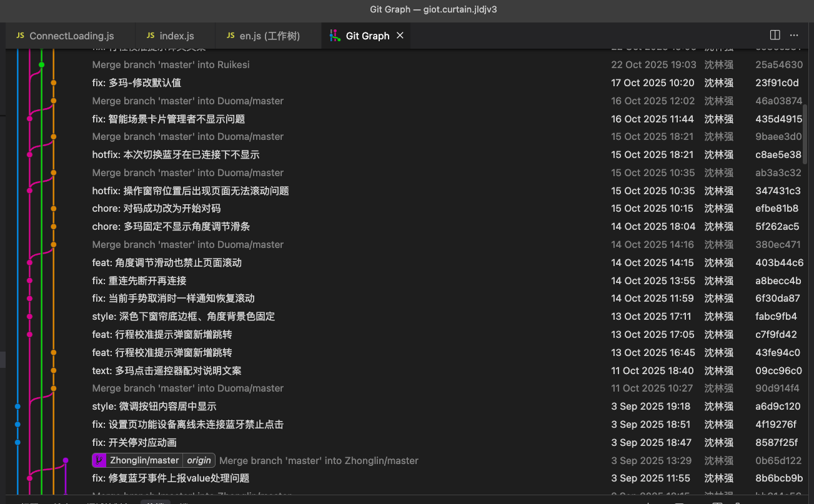Switch to the index.js tab
Image resolution: width=814 pixels, height=504 pixels.
(169, 36)
